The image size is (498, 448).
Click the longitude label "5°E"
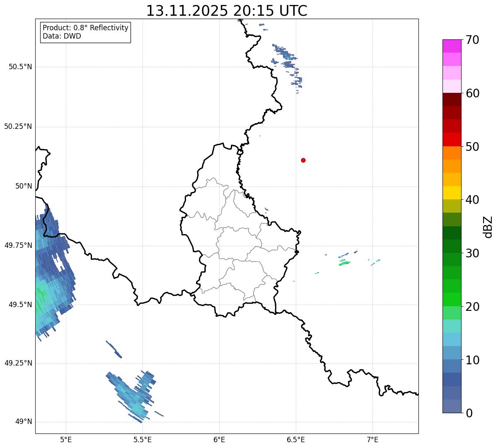(66, 439)
